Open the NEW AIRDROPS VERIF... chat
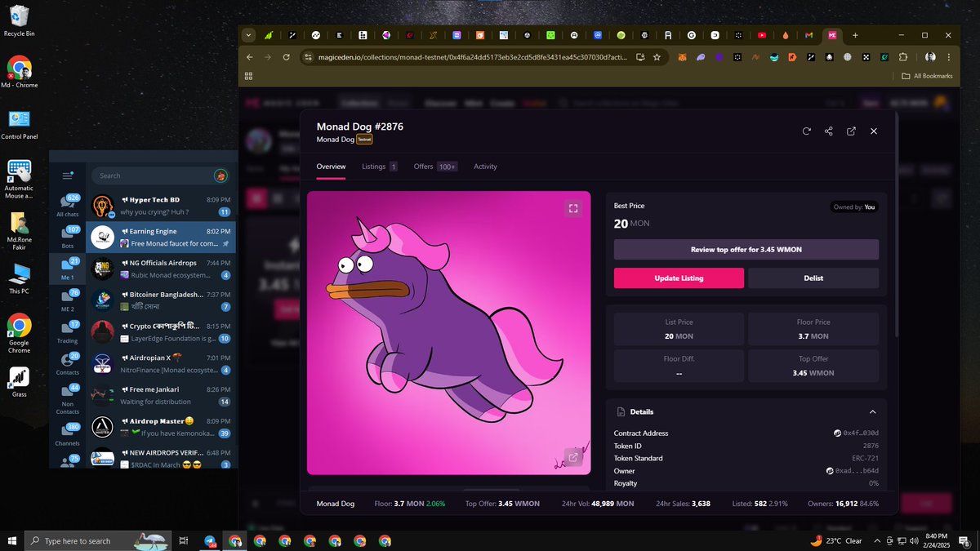 coord(161,458)
